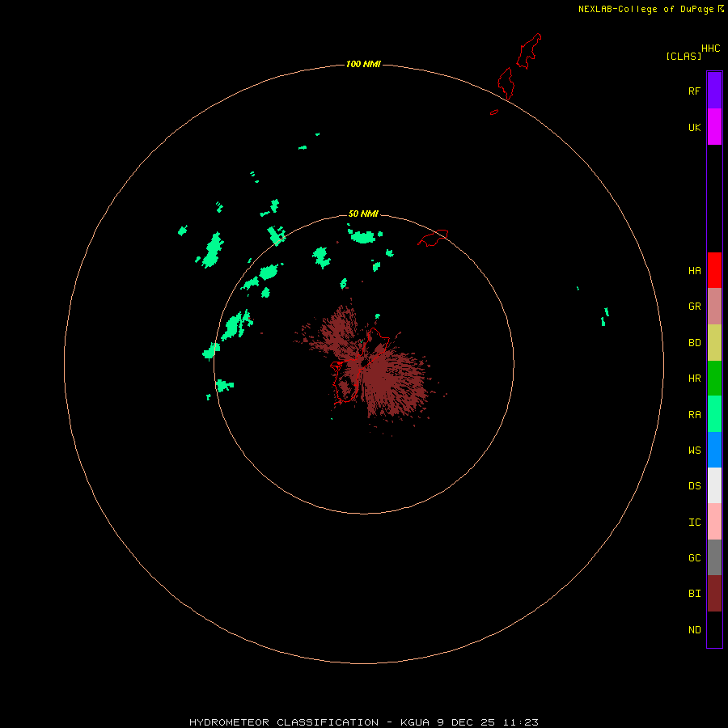Click the BI legend label
This screenshot has width=728, height=728.
click(694, 594)
